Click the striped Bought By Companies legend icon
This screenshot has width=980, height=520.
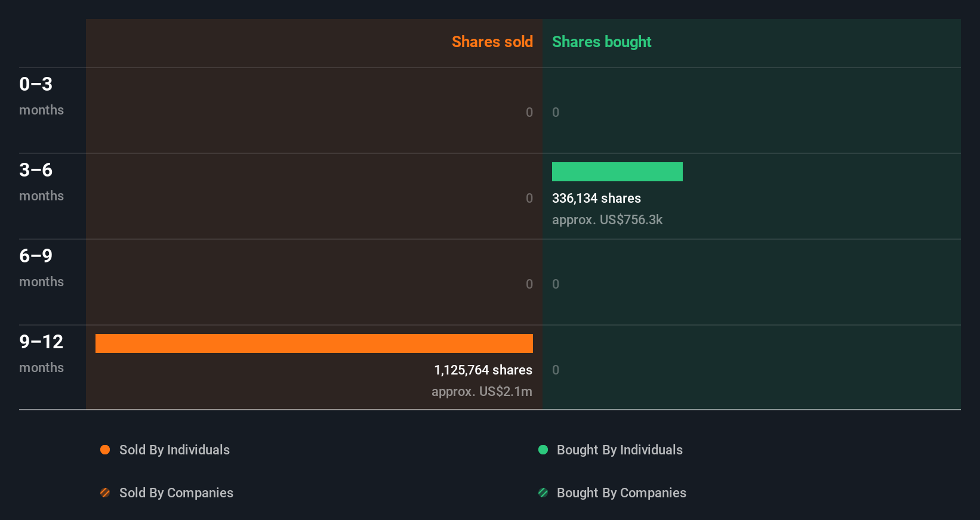pos(543,493)
